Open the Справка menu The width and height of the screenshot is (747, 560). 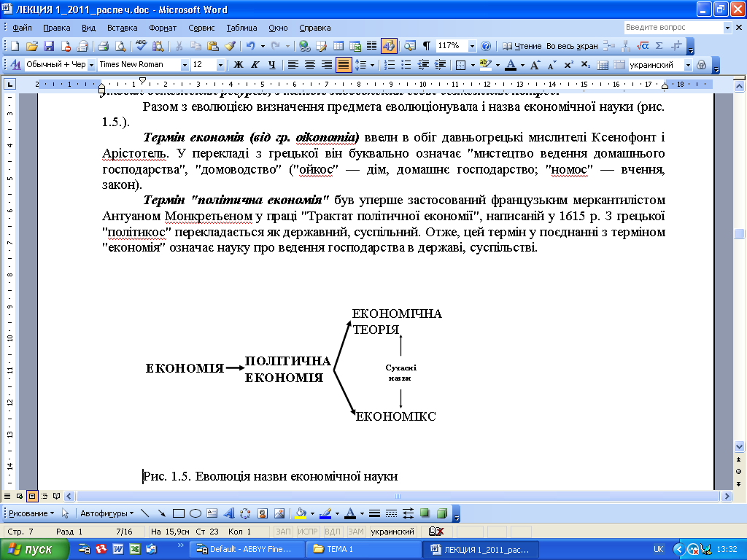click(314, 28)
